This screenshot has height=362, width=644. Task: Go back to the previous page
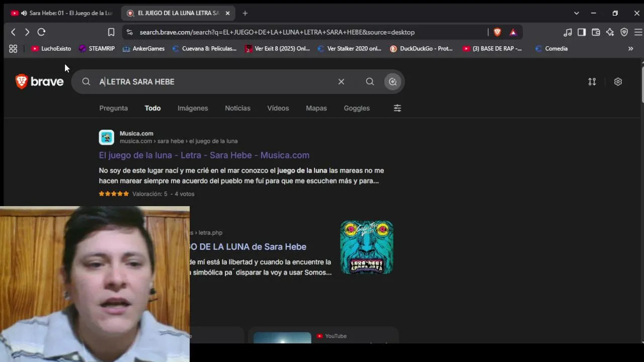[x=13, y=32]
